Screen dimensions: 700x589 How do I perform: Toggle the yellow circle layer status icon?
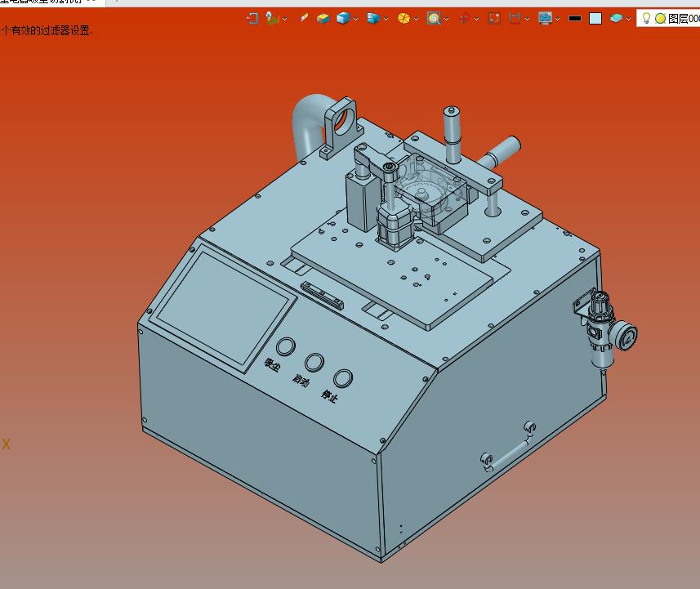click(x=660, y=18)
